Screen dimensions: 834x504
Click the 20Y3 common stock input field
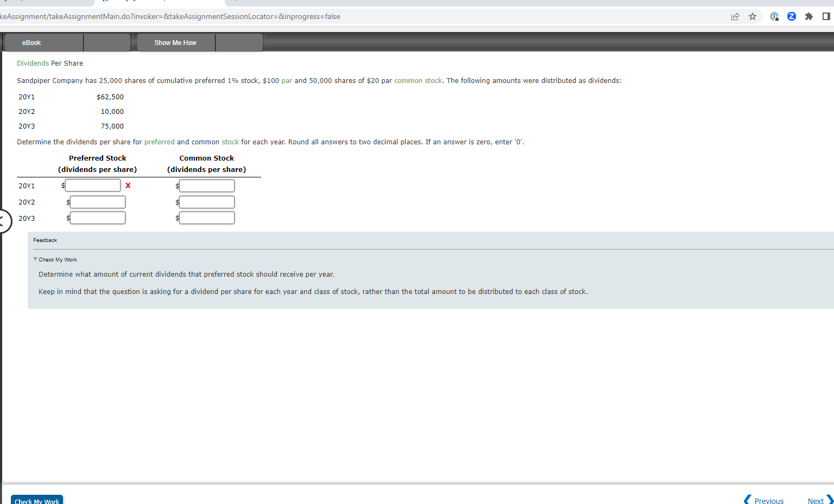[x=207, y=218]
